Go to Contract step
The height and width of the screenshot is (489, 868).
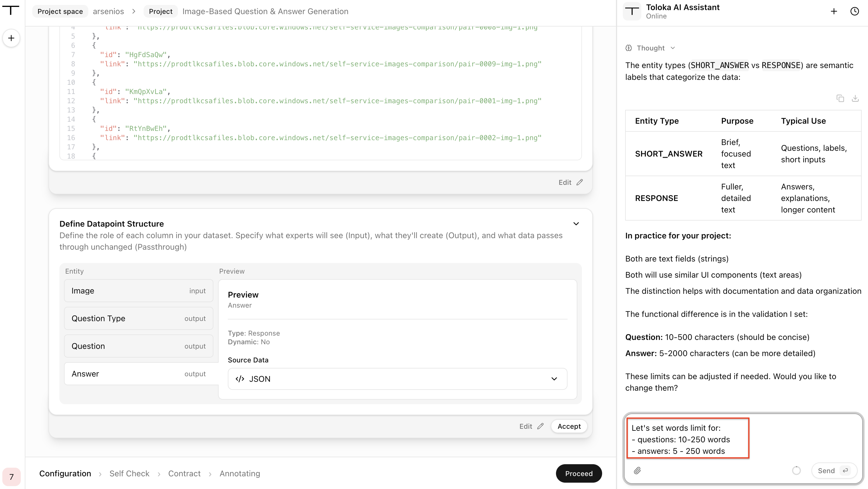click(x=184, y=473)
